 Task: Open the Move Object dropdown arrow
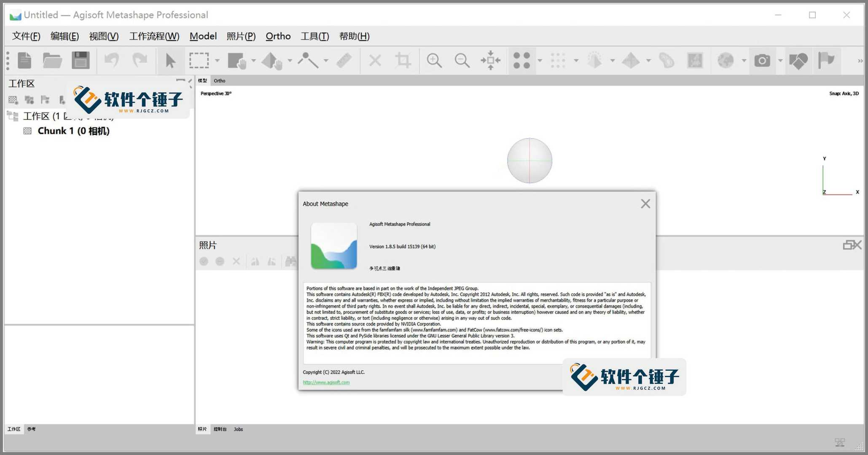[x=290, y=61]
